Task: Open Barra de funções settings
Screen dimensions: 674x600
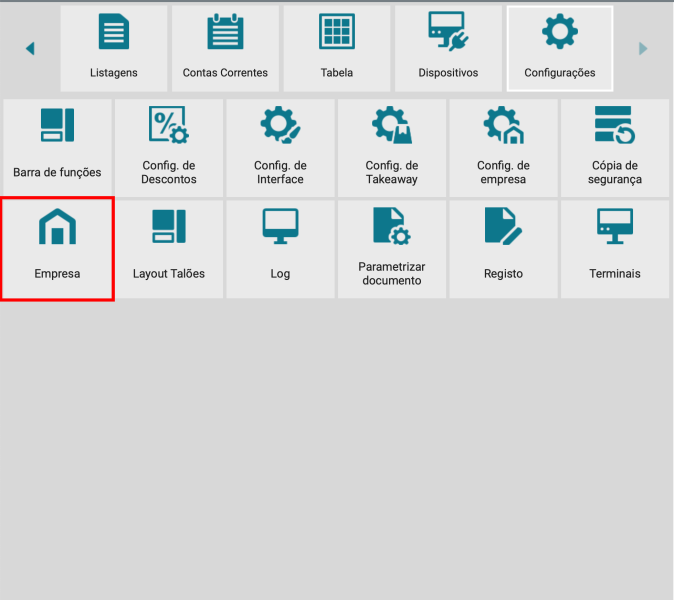Action: [x=57, y=148]
